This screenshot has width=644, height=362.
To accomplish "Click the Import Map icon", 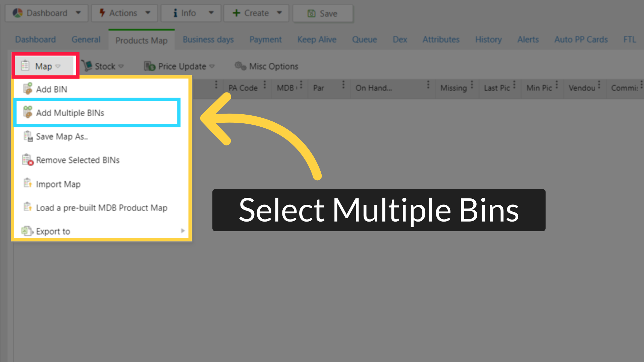I will point(28,184).
